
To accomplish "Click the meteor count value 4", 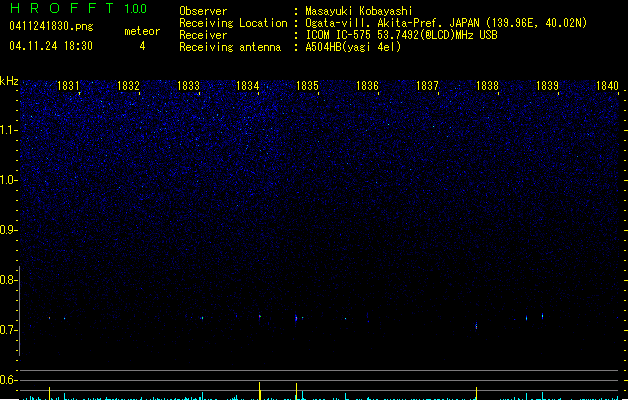I will tap(142, 46).
